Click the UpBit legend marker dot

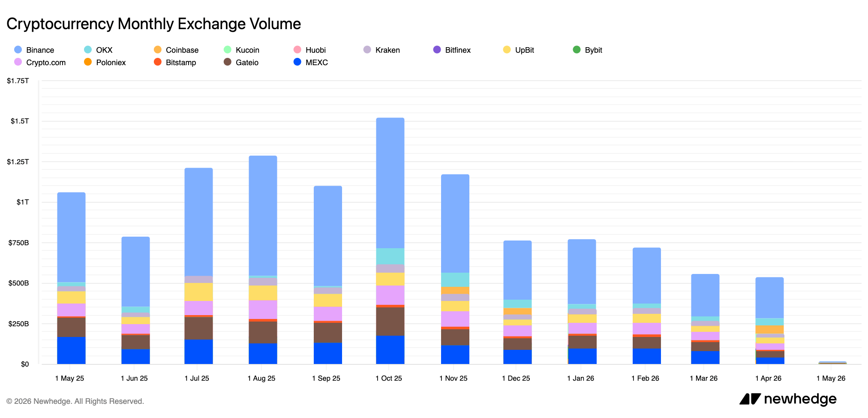coord(507,50)
